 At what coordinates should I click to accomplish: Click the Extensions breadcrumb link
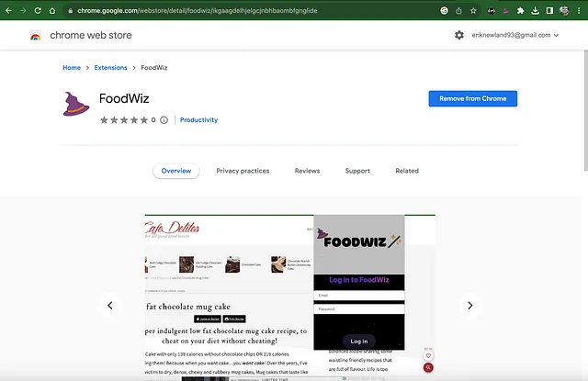click(x=110, y=68)
